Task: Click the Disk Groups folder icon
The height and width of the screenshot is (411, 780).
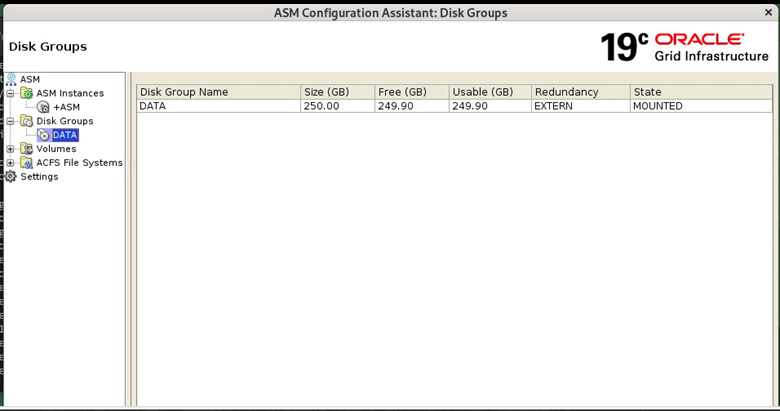Action: click(27, 121)
